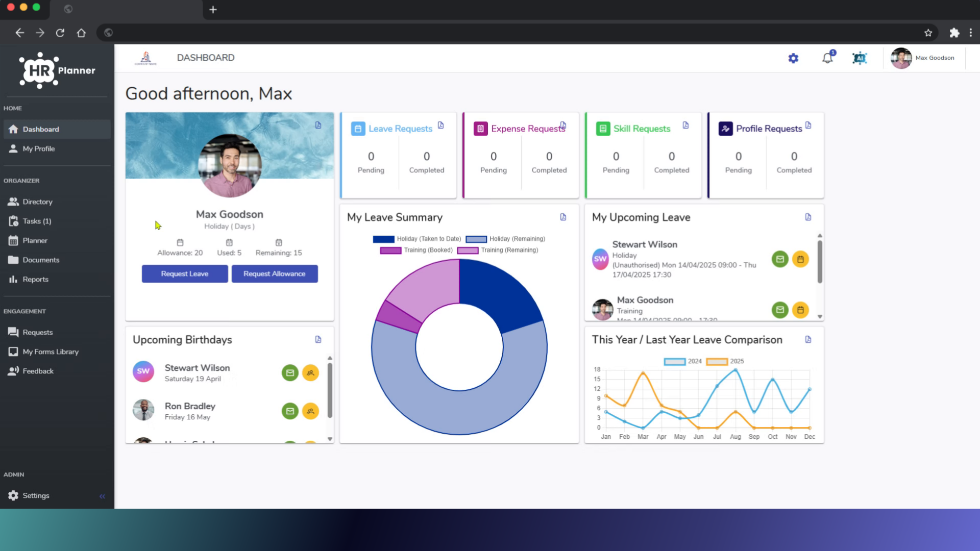
Task: Click the document icon on Profile Requests card
Action: 808,125
